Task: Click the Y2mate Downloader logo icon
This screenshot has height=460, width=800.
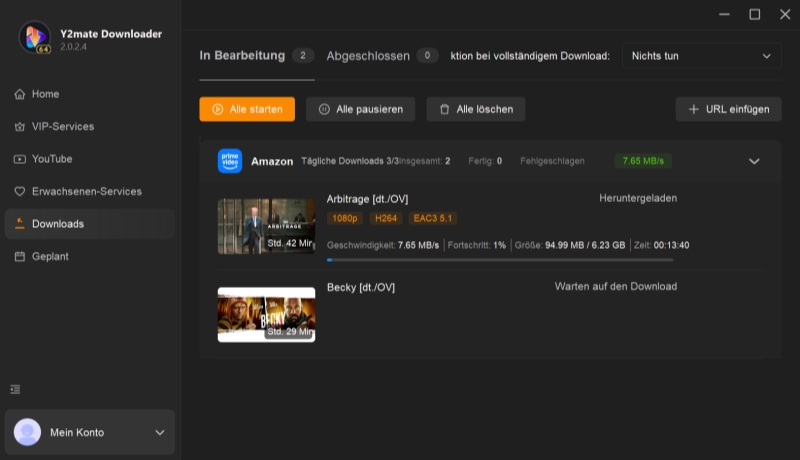Action: coord(35,37)
